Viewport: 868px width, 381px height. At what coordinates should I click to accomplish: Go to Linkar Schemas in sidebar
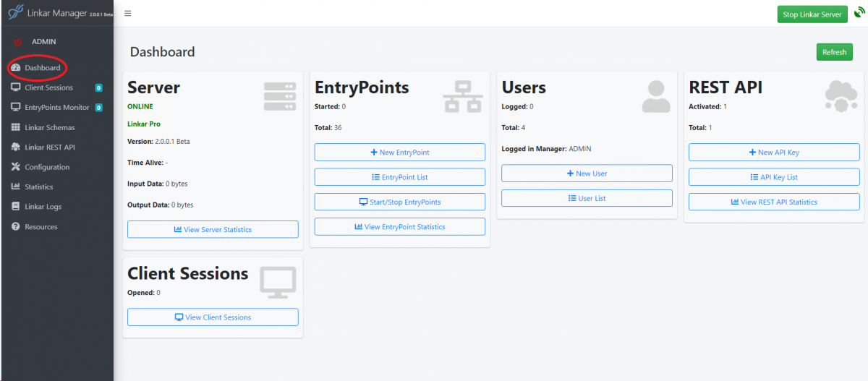tap(49, 127)
